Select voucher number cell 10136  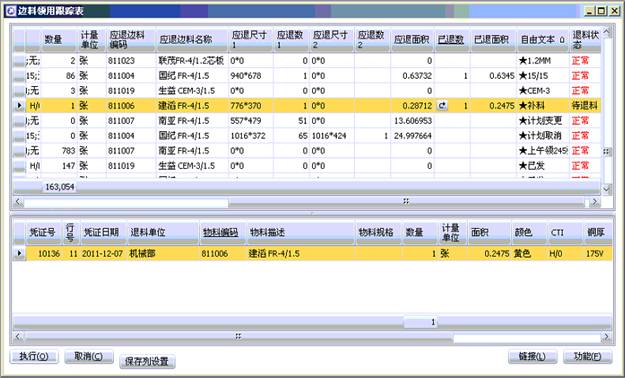pos(44,253)
